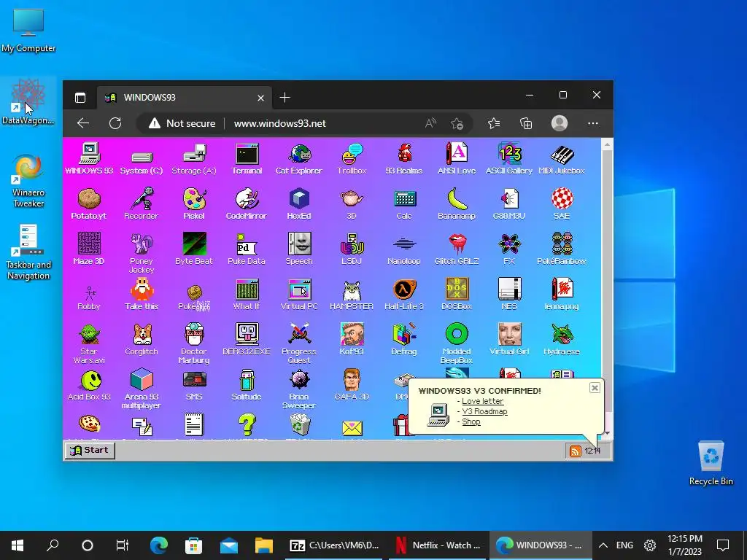Click the Windows93 Start button
747x560 pixels.
(90, 450)
